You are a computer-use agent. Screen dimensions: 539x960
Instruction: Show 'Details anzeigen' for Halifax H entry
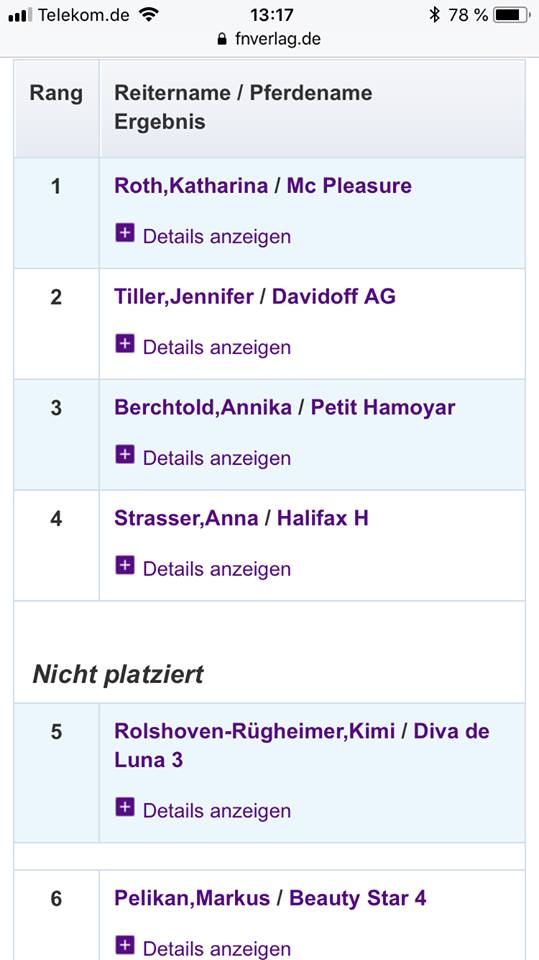[217, 569]
